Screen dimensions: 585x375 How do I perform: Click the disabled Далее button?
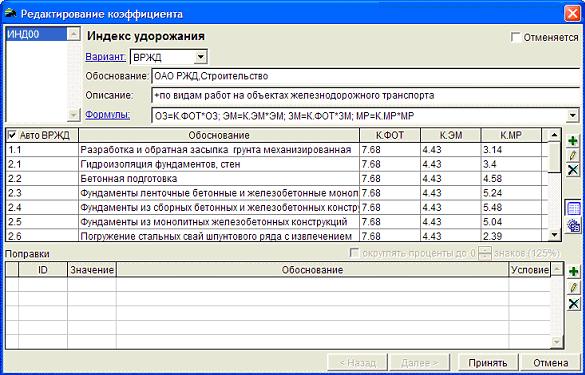tap(420, 363)
